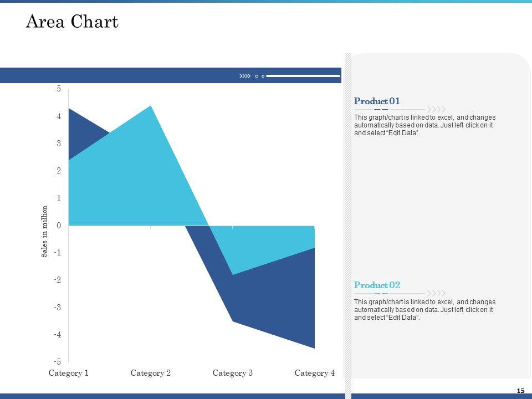Select the Product 02 heading
The width and height of the screenshot is (532, 399).
(x=377, y=285)
